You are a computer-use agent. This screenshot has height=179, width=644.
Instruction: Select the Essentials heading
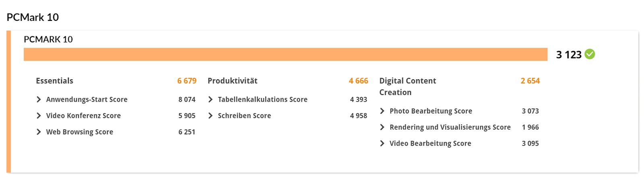[55, 81]
